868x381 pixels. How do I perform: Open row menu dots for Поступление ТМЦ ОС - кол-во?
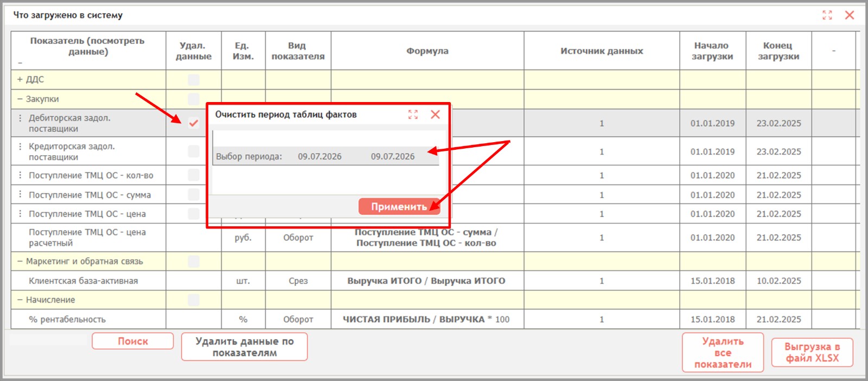20,175
